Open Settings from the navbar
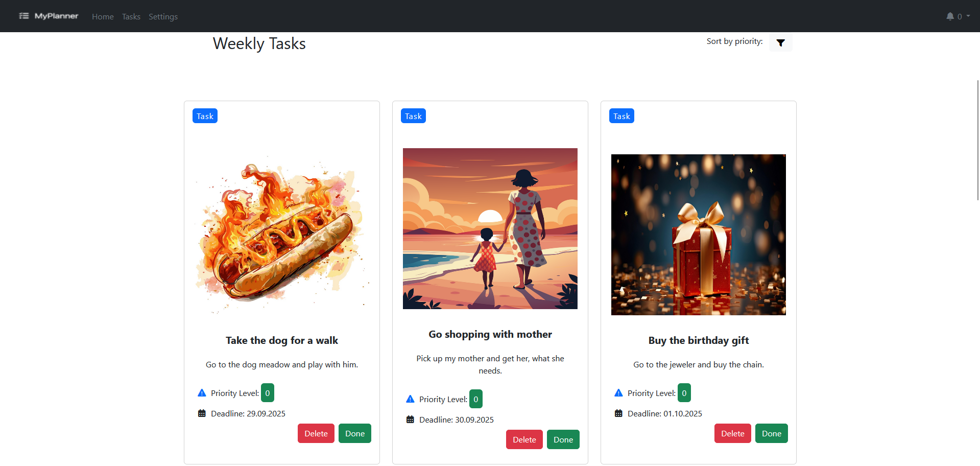The width and height of the screenshot is (980, 466). coord(163,16)
